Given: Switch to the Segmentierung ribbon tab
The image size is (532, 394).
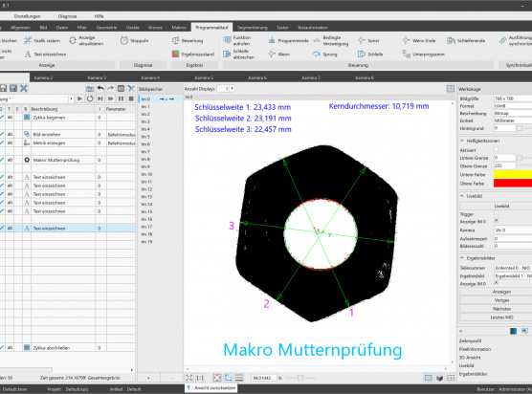Looking at the screenshot, I should [x=252, y=28].
